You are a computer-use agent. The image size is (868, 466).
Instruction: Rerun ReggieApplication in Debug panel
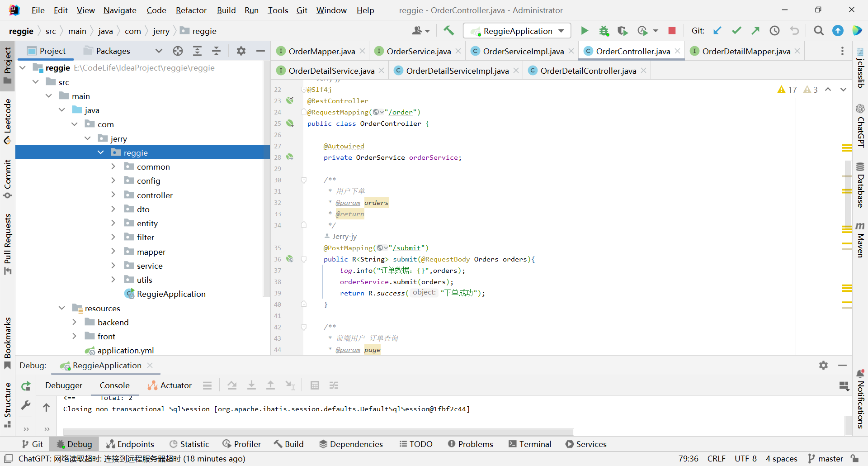26,386
